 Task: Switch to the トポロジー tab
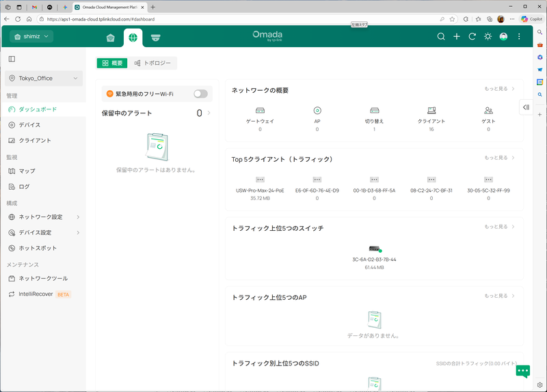point(152,63)
